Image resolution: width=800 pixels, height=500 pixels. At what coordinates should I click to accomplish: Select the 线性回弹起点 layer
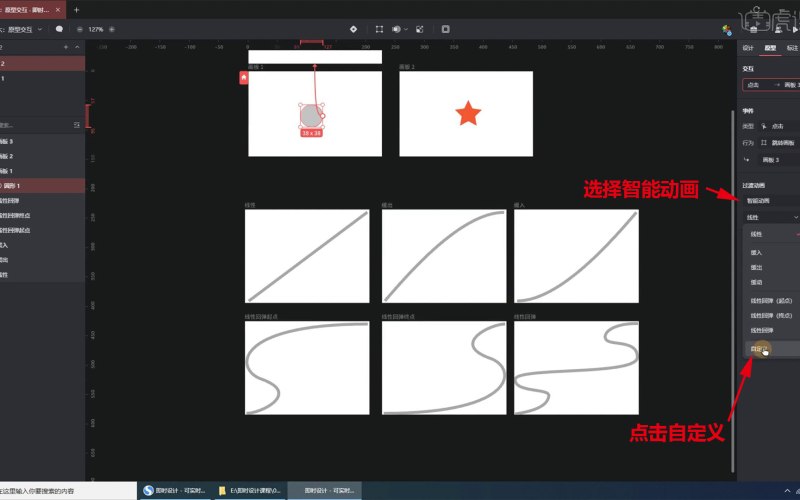point(42,230)
